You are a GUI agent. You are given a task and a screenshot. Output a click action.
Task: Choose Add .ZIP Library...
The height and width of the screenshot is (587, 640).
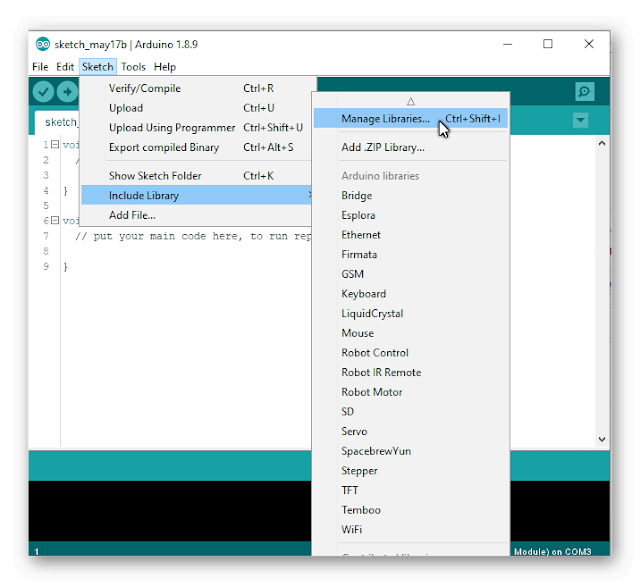[410, 147]
